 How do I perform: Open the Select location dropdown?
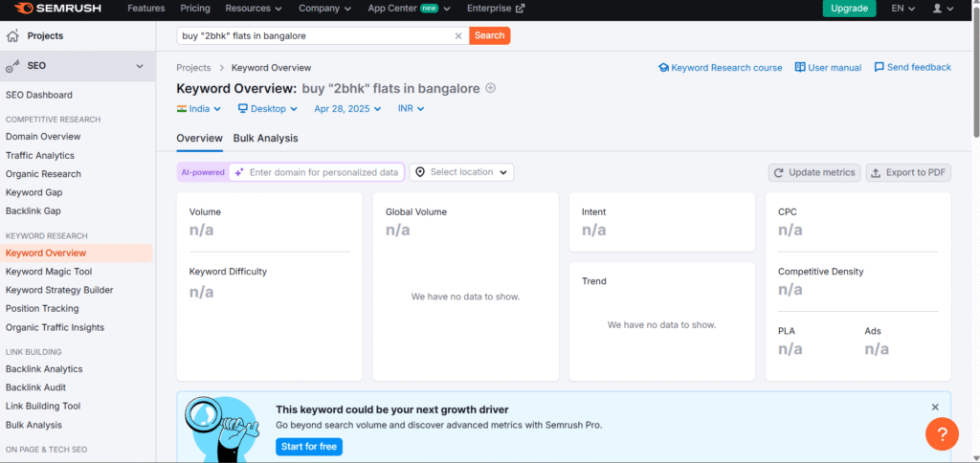(x=462, y=172)
